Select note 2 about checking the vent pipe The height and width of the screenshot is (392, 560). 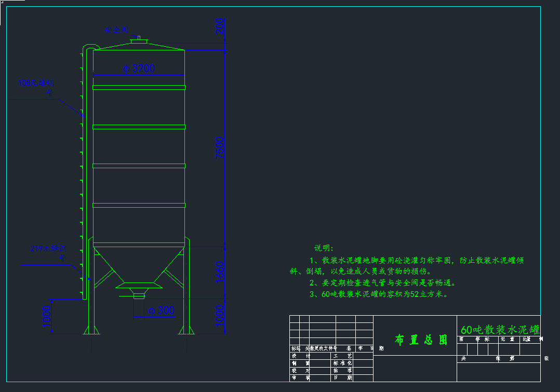[382, 283]
